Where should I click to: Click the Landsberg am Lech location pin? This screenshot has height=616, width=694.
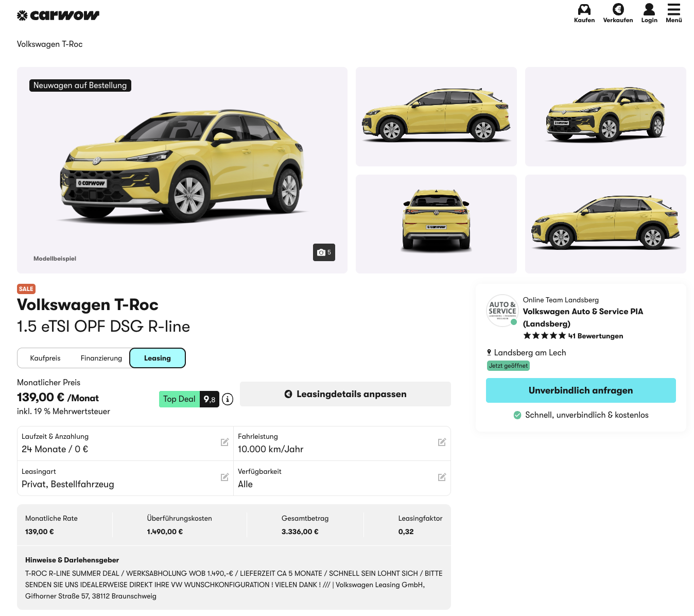(489, 353)
